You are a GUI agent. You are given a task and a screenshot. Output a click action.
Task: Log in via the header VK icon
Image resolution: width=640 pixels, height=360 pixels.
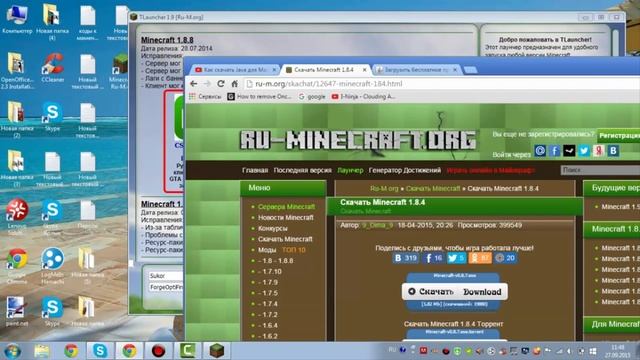613,151
